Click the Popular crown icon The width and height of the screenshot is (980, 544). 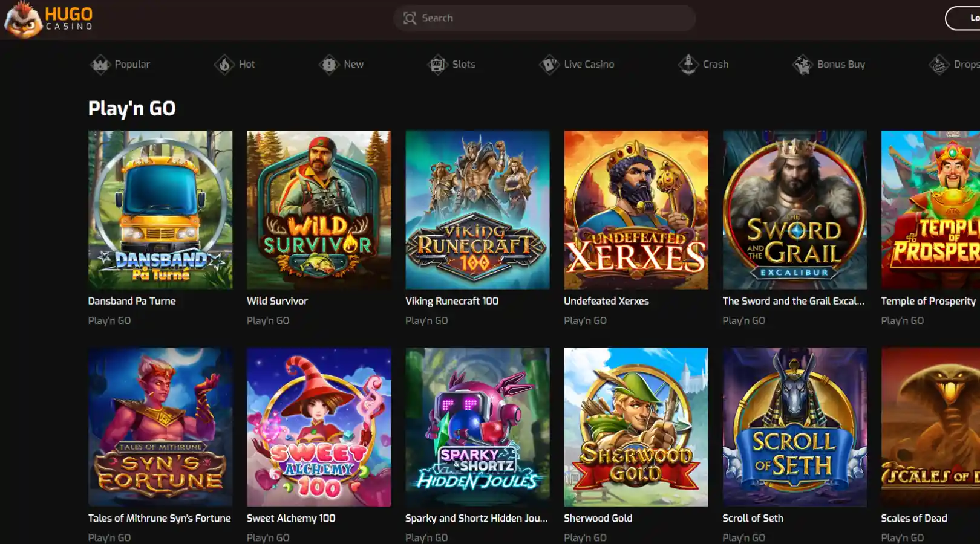[x=100, y=64]
